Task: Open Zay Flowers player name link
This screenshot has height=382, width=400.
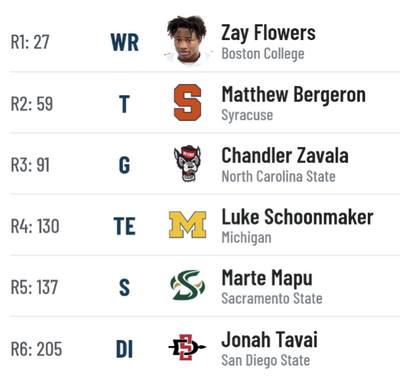Action: (x=268, y=33)
